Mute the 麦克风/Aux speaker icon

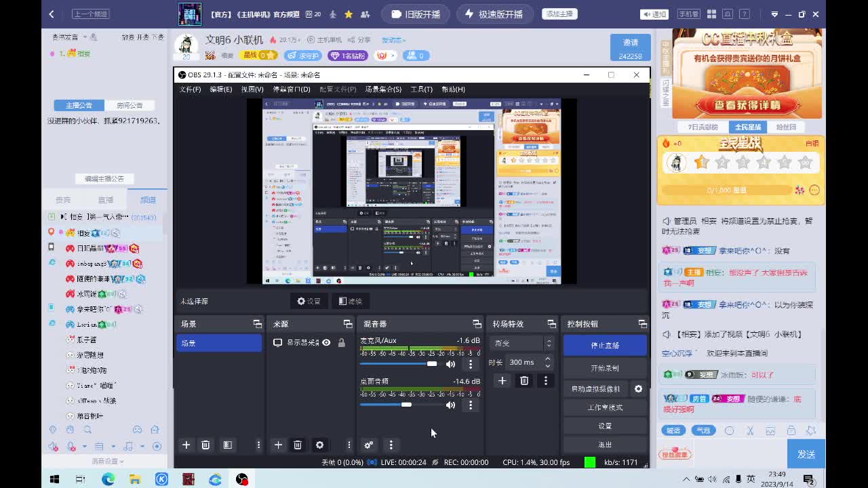450,364
